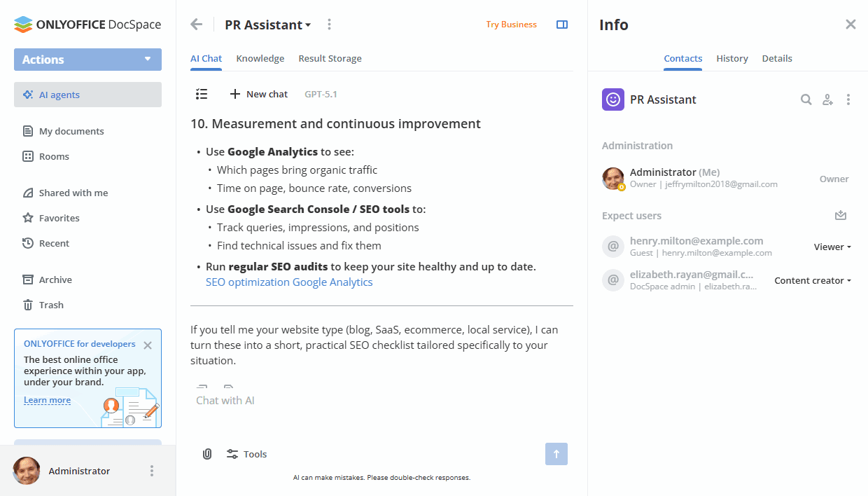Screen dimensions: 868x496
Task: Open the History tab in Info
Action: (x=732, y=59)
